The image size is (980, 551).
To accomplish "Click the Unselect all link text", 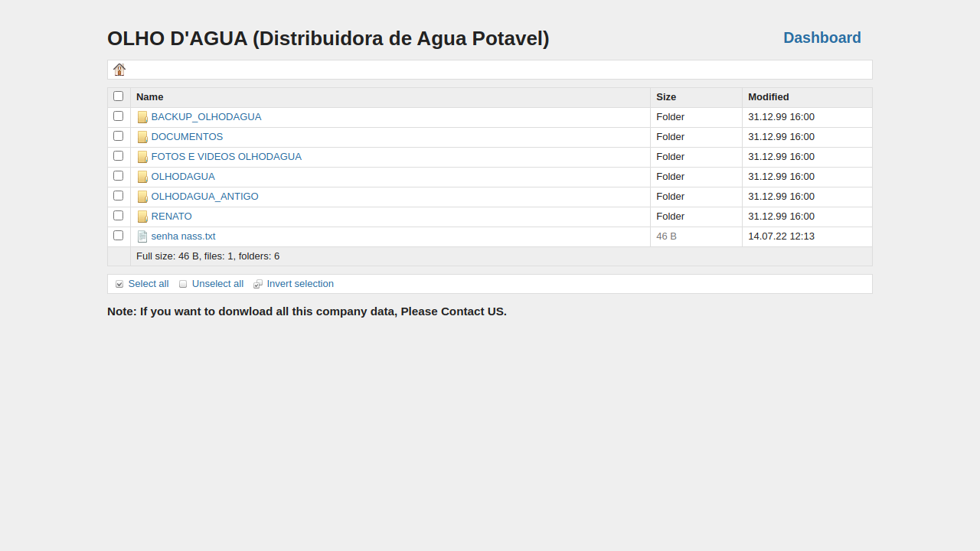I will [x=217, y=284].
